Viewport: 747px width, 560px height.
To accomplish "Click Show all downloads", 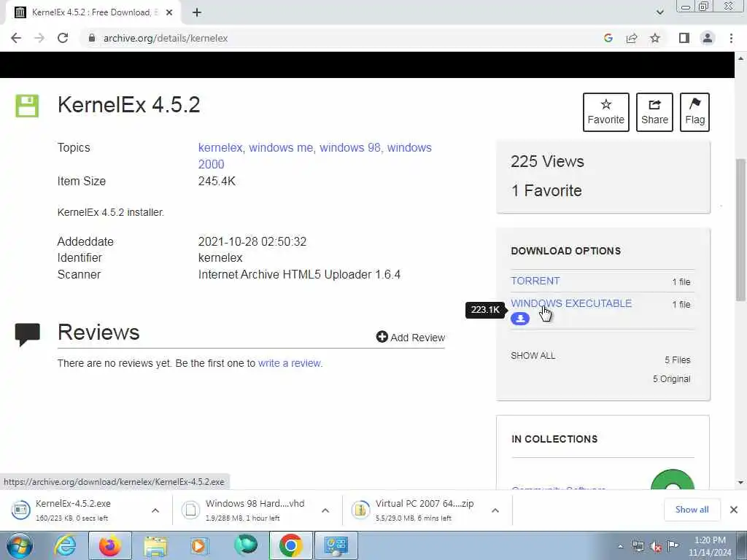I will [692, 510].
